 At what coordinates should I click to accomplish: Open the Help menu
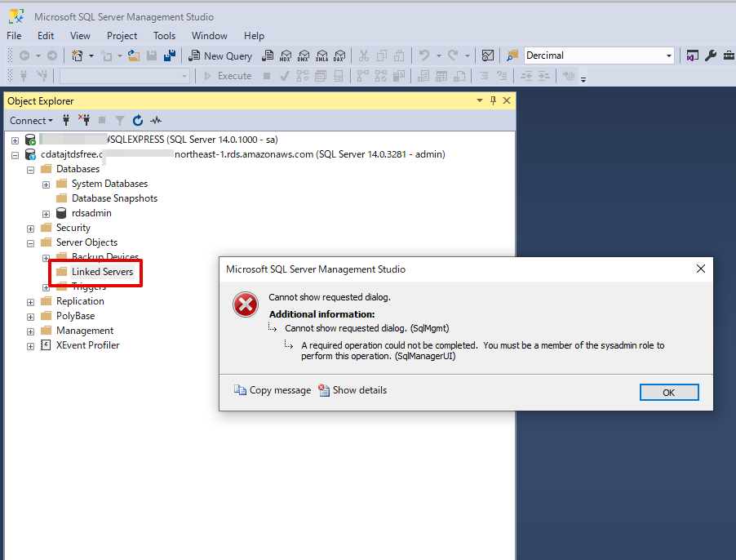click(254, 36)
